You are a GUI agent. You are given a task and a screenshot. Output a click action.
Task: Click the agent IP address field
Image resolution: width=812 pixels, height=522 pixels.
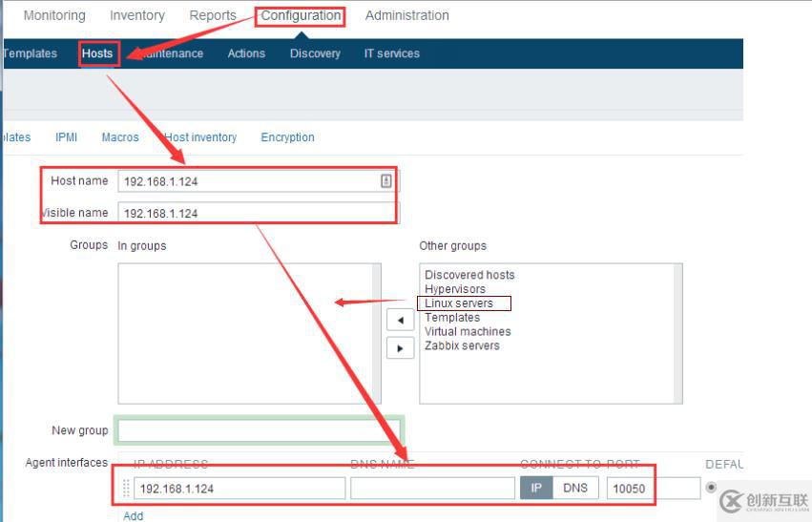[239, 489]
